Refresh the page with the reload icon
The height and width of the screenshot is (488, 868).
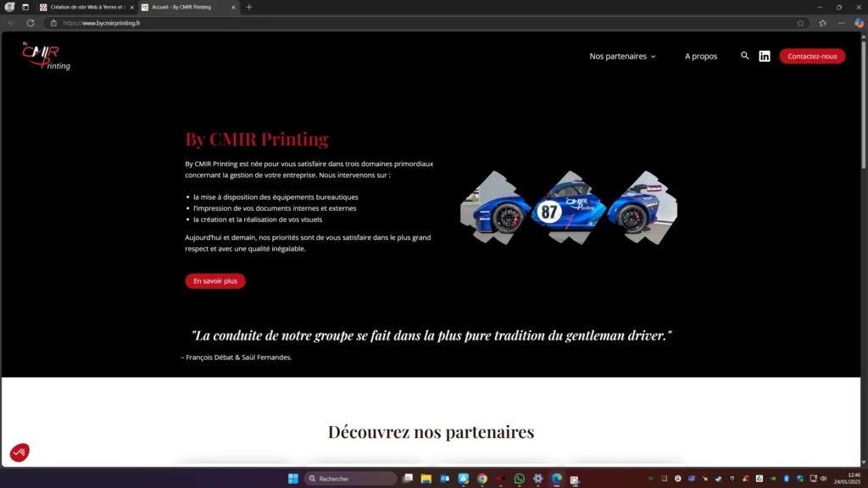pos(31,23)
